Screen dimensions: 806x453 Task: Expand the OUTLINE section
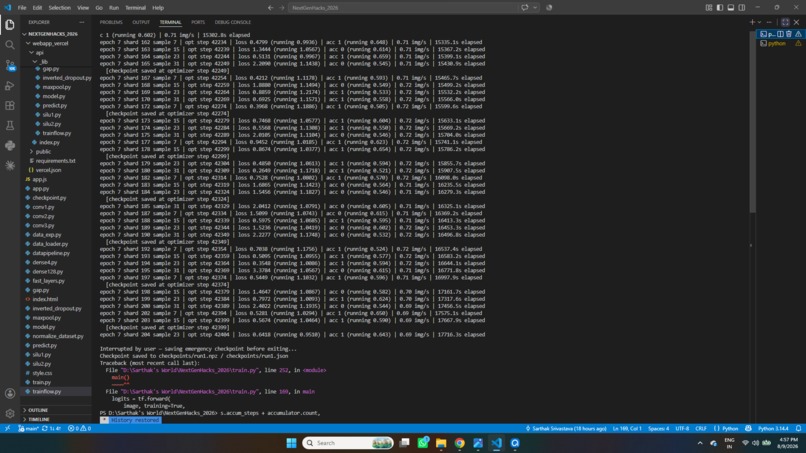coord(38,410)
